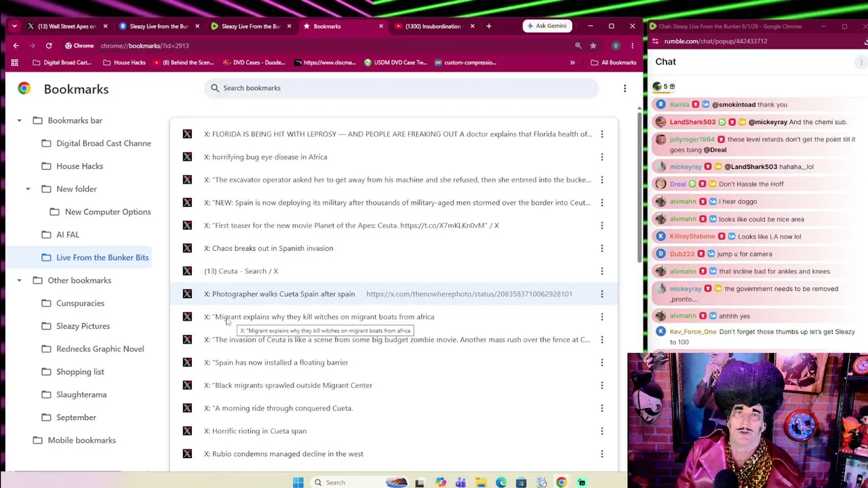
Task: Open more actions for Photographer walks Cueta bookmark
Action: [601, 294]
